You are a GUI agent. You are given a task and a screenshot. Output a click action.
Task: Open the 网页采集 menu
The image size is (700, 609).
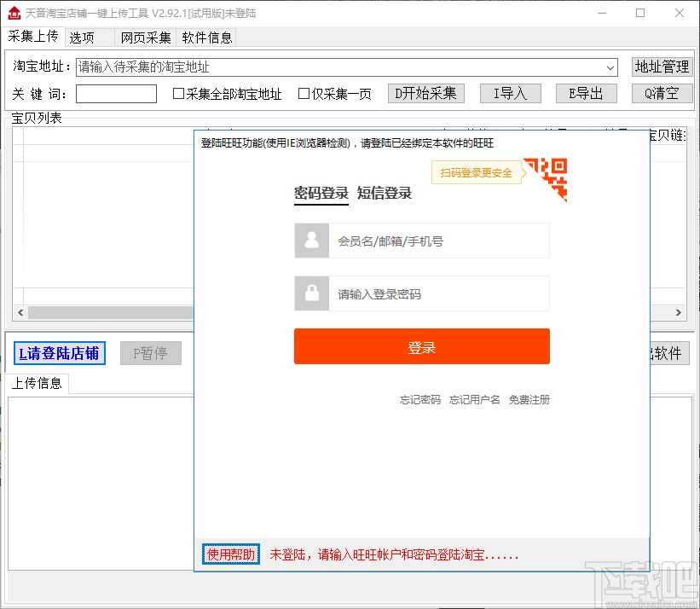click(x=145, y=38)
